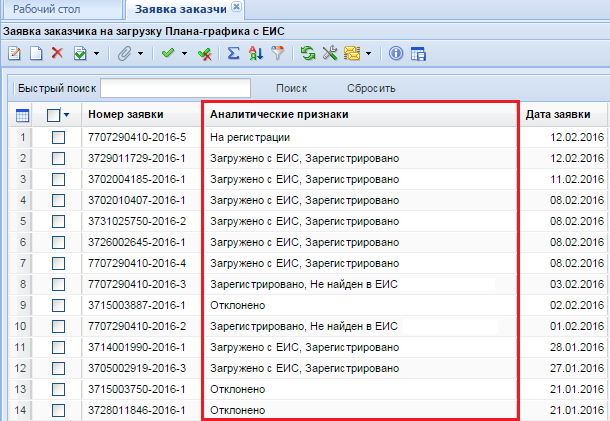Click the sigma sum icon
Screen dimensions: 610x421
coord(233,53)
